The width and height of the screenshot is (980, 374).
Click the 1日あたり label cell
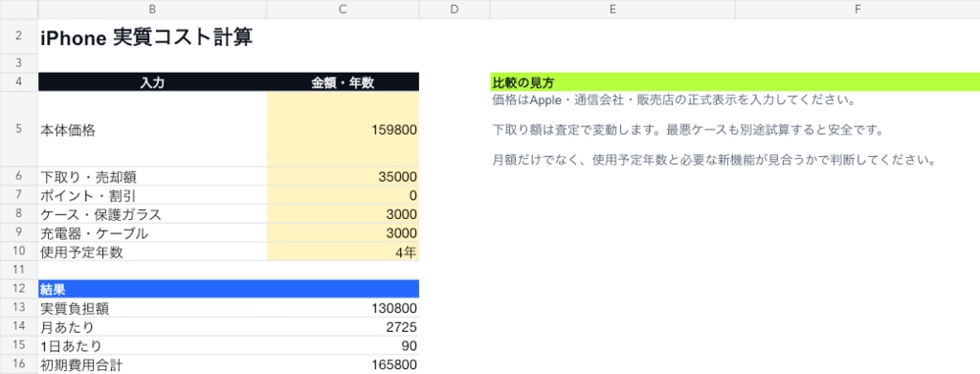pyautogui.click(x=152, y=346)
